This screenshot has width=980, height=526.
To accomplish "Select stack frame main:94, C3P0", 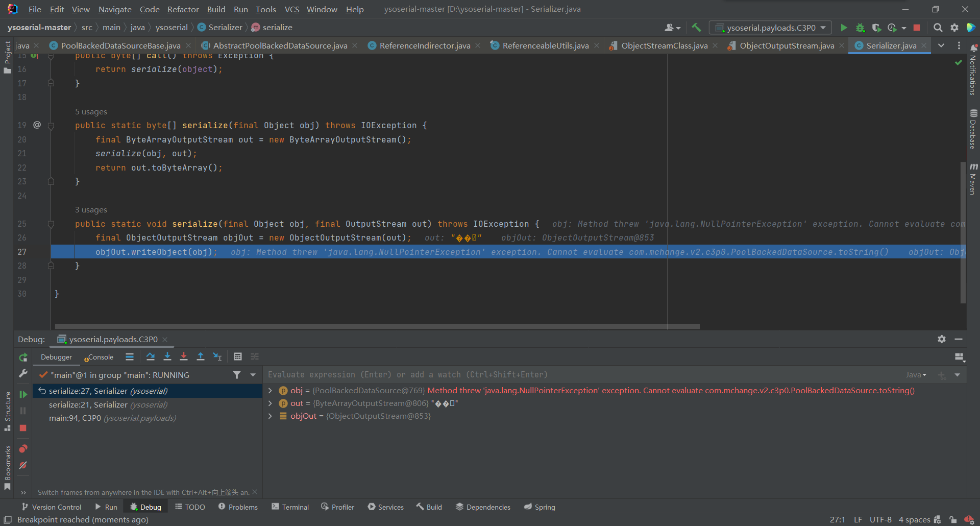I will point(147,418).
